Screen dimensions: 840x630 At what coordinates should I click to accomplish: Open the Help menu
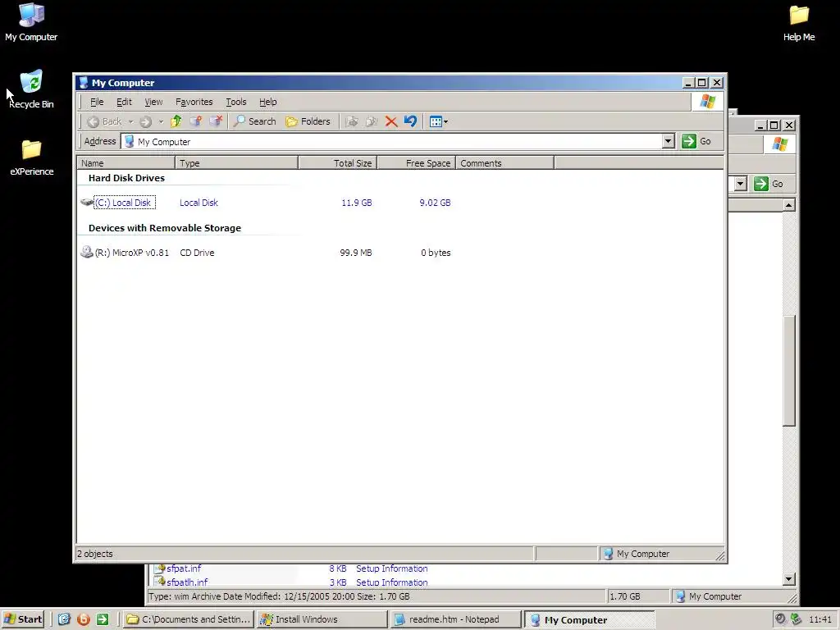[268, 102]
